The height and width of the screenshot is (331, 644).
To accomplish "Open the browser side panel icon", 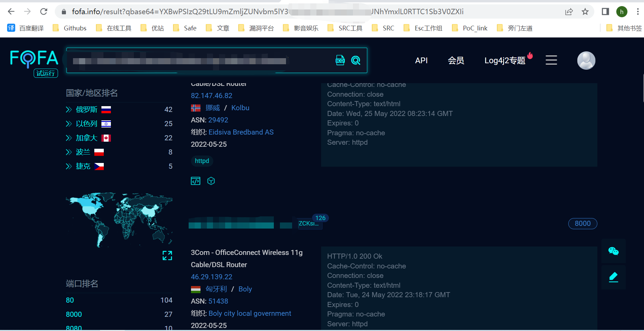I will (x=605, y=12).
